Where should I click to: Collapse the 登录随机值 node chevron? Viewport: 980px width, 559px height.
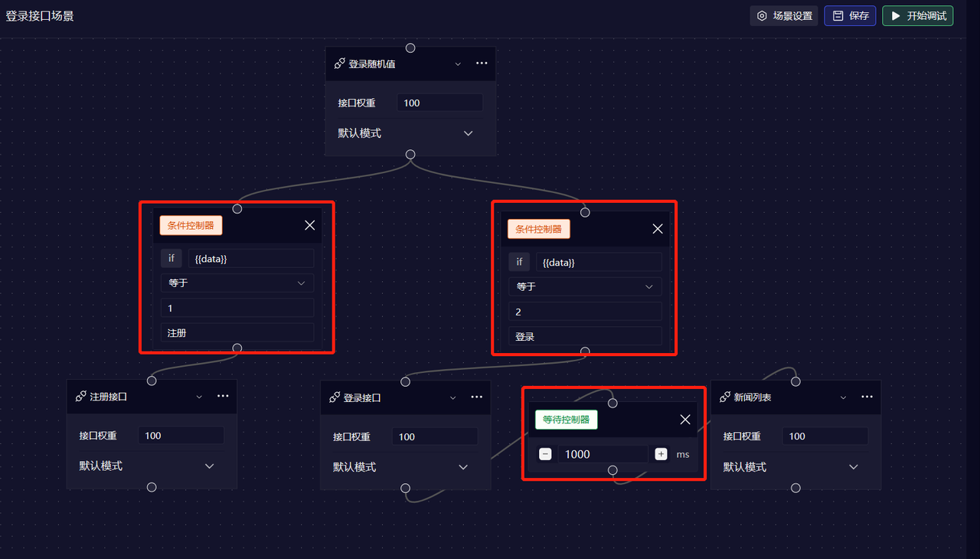(458, 64)
